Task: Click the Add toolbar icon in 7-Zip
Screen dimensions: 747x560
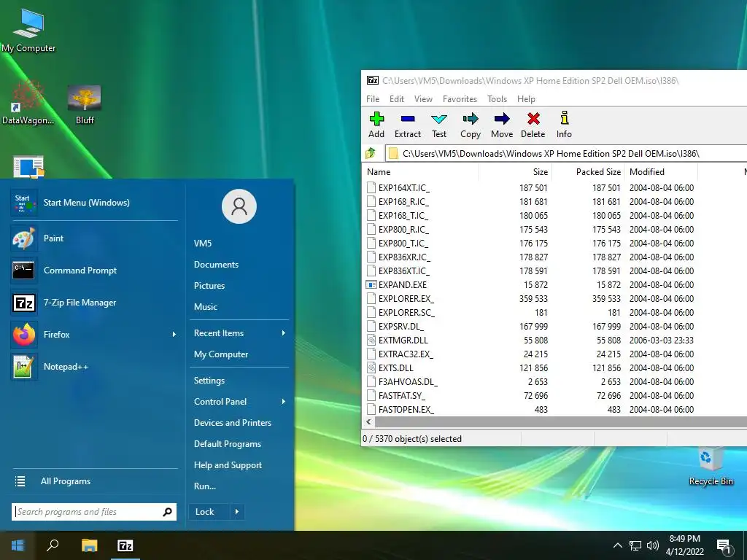Action: [376, 125]
